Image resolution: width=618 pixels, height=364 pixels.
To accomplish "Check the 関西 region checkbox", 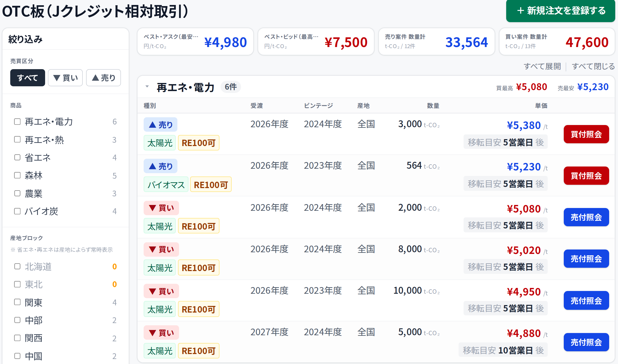I will click(x=17, y=338).
